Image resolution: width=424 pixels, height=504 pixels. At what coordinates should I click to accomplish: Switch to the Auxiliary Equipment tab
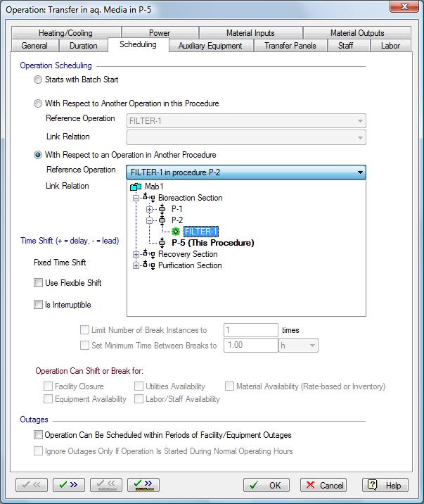click(210, 46)
